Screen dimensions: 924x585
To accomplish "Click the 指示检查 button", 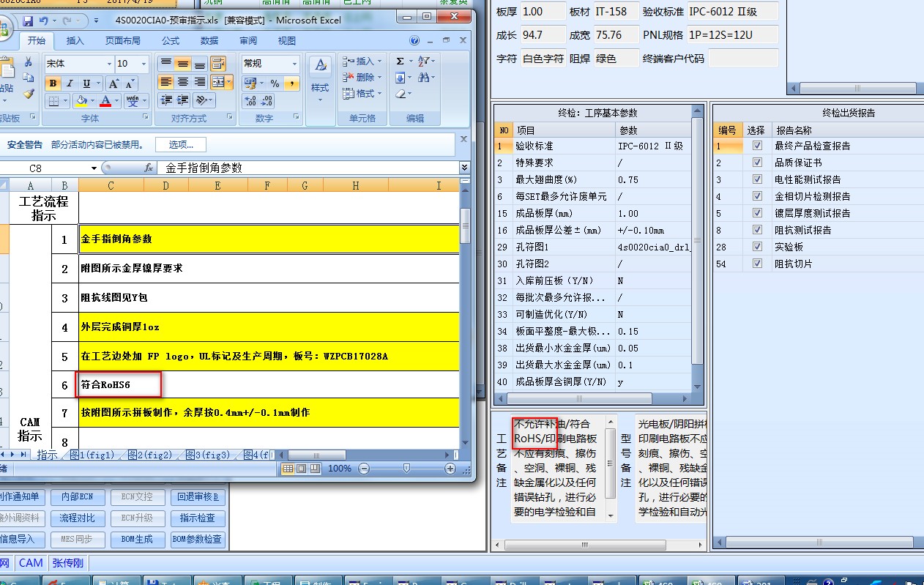I will coord(198,518).
